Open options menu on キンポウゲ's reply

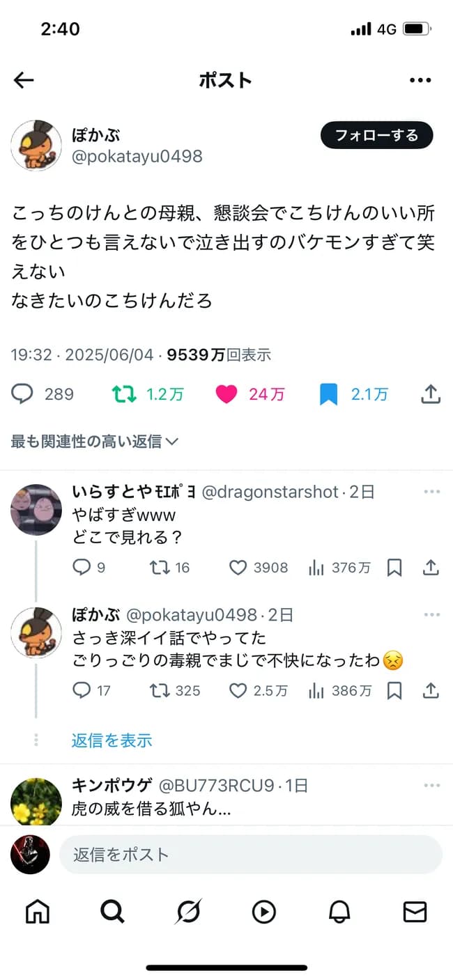432,785
